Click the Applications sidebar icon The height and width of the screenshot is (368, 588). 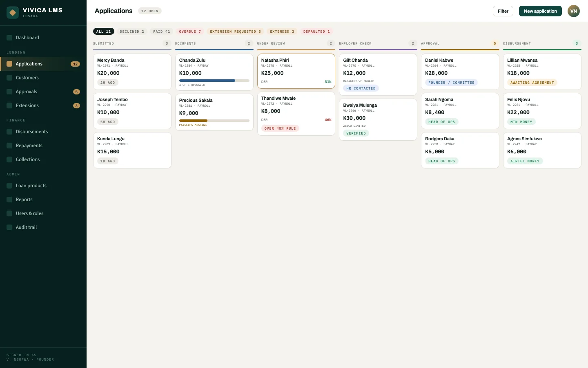pyautogui.click(x=9, y=64)
